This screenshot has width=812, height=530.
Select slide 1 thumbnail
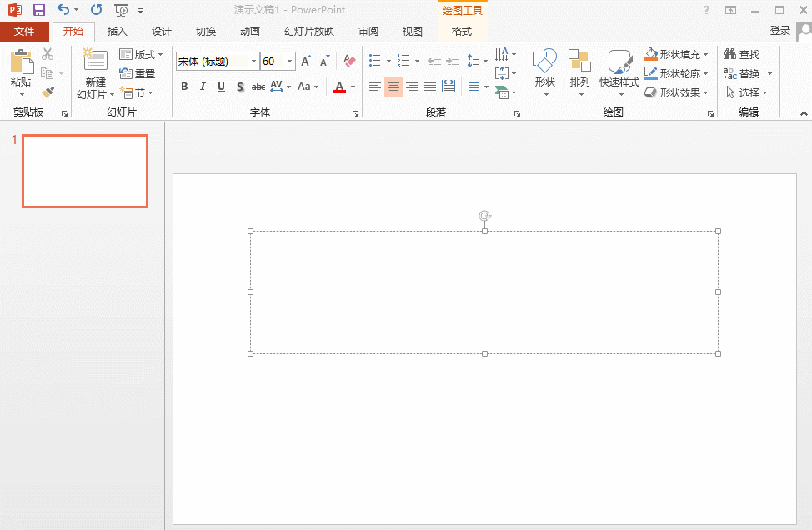tap(85, 172)
